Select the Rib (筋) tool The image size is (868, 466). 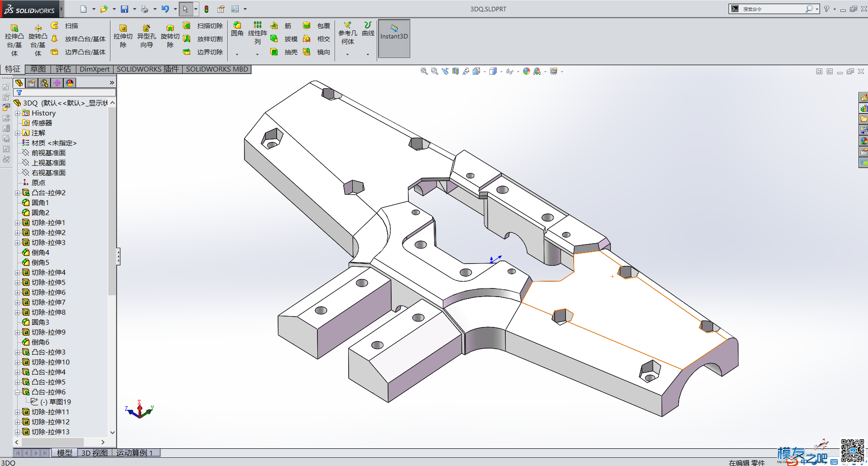[x=281, y=26]
